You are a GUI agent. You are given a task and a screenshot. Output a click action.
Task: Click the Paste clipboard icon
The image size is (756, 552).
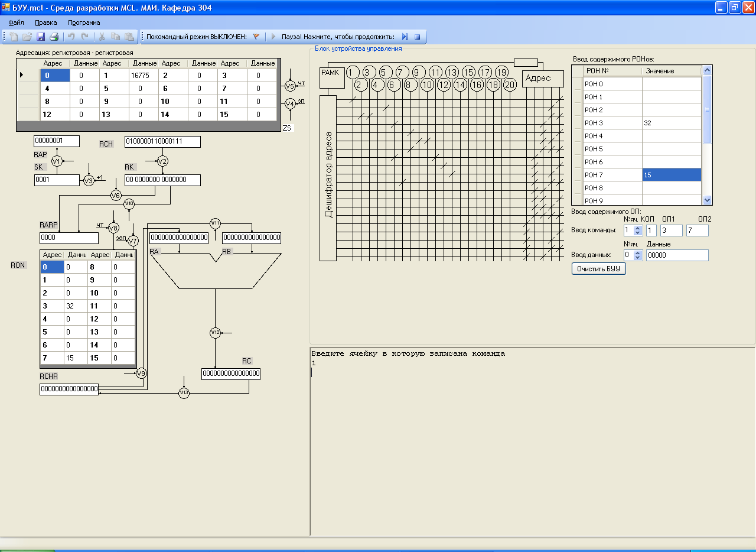[129, 37]
